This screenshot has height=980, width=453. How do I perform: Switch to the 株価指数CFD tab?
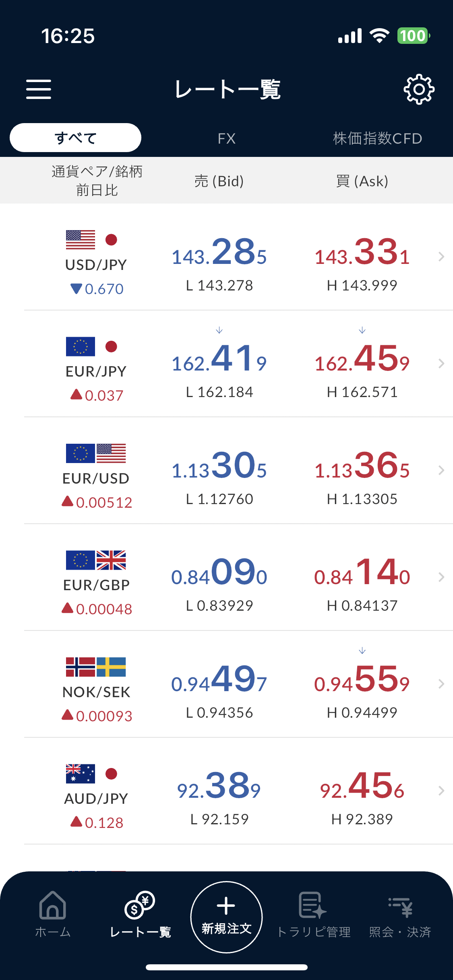(x=377, y=138)
